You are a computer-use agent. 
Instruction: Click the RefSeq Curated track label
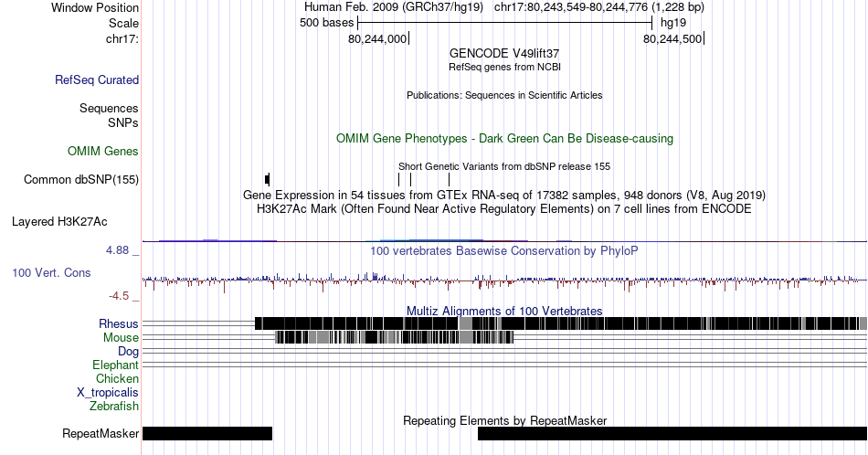point(96,79)
